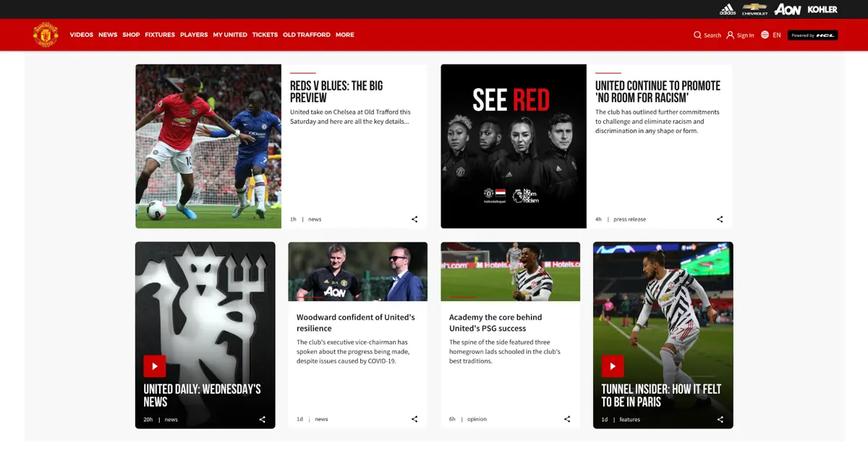Open the Fixtures menu
The width and height of the screenshot is (868, 451).
pyautogui.click(x=160, y=35)
